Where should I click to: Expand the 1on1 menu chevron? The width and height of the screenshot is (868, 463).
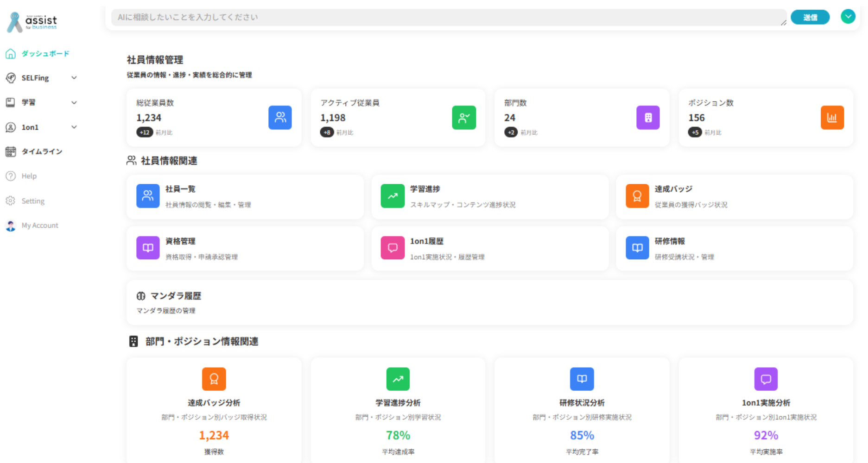point(74,127)
